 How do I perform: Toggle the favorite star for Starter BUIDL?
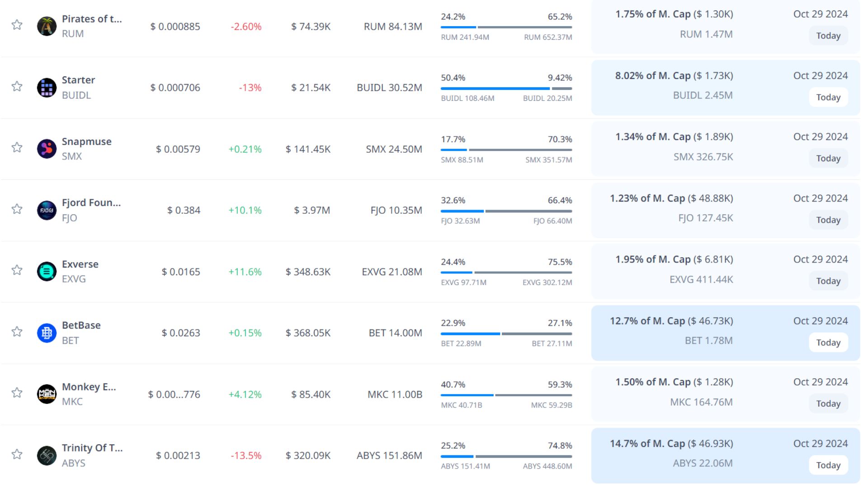[17, 86]
